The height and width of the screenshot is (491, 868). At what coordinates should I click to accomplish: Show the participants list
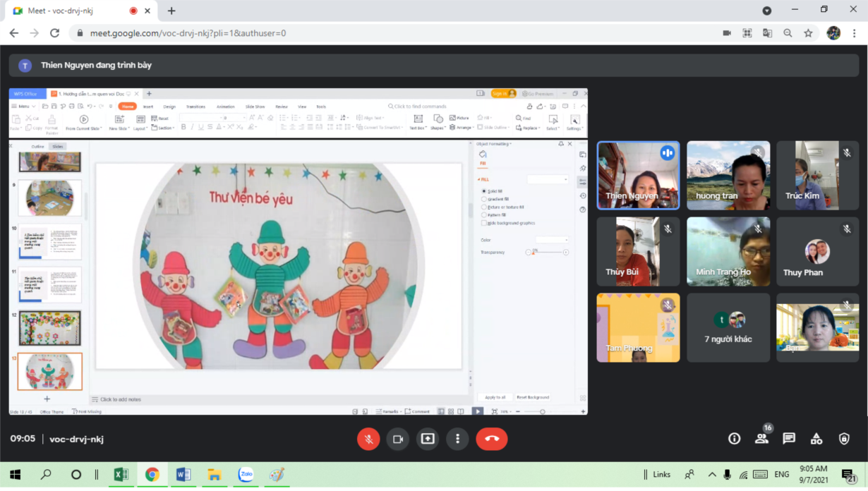tap(761, 439)
